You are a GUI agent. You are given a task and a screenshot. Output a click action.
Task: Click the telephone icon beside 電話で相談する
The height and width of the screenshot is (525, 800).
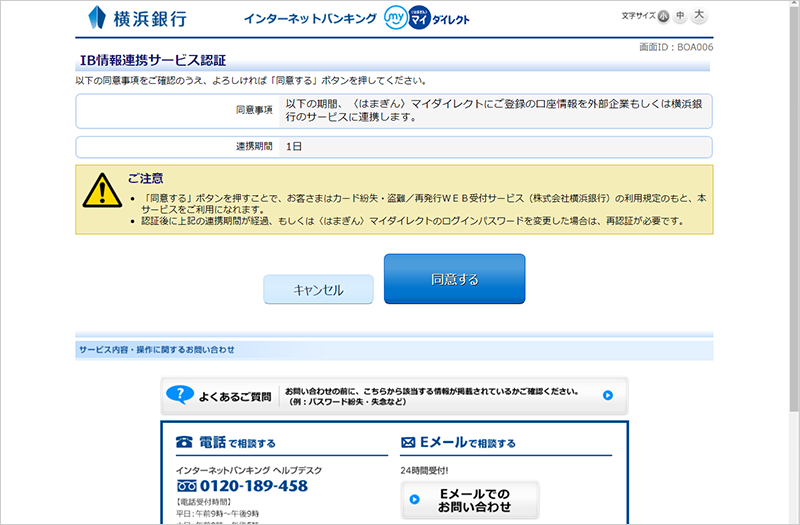tap(184, 442)
